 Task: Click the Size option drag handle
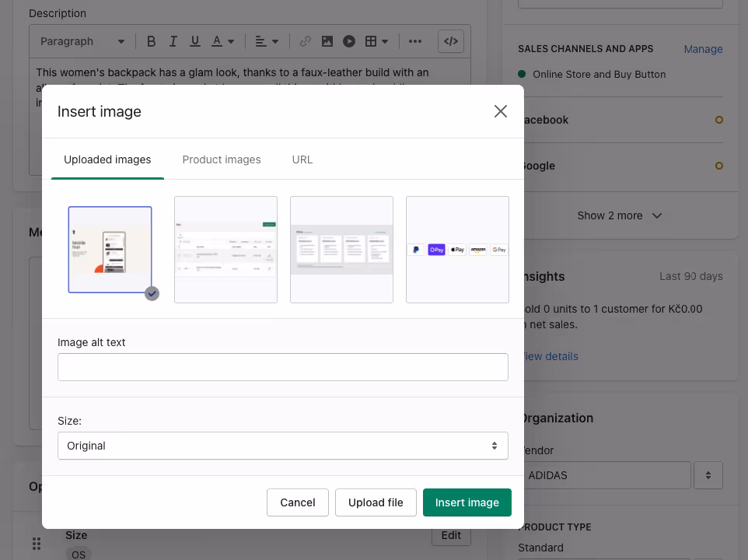[37, 544]
